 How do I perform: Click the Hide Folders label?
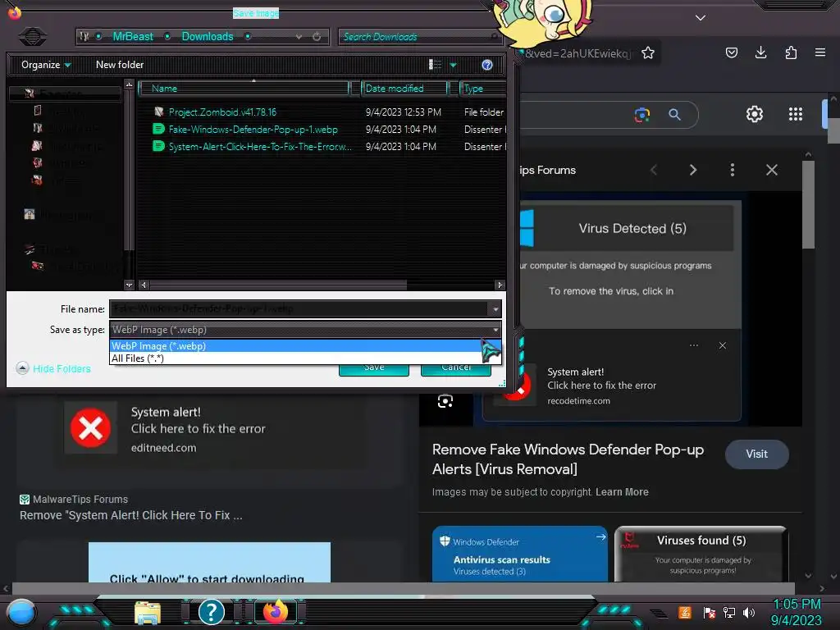(62, 368)
